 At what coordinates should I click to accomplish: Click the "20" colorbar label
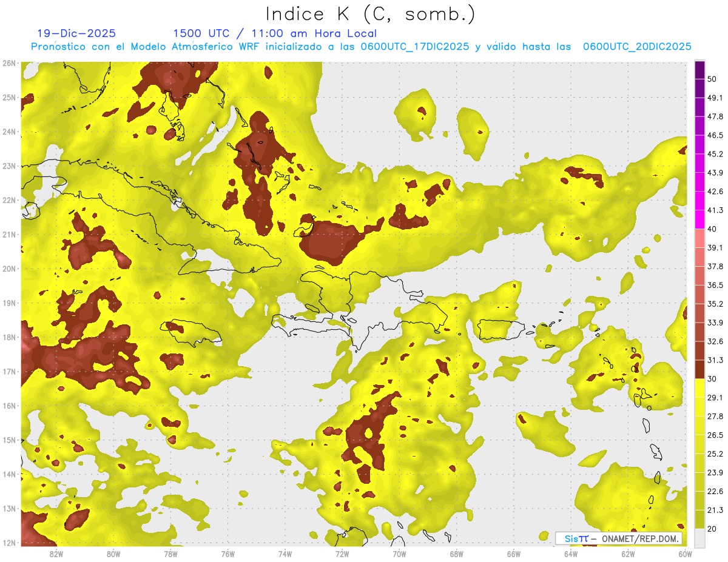pyautogui.click(x=712, y=529)
